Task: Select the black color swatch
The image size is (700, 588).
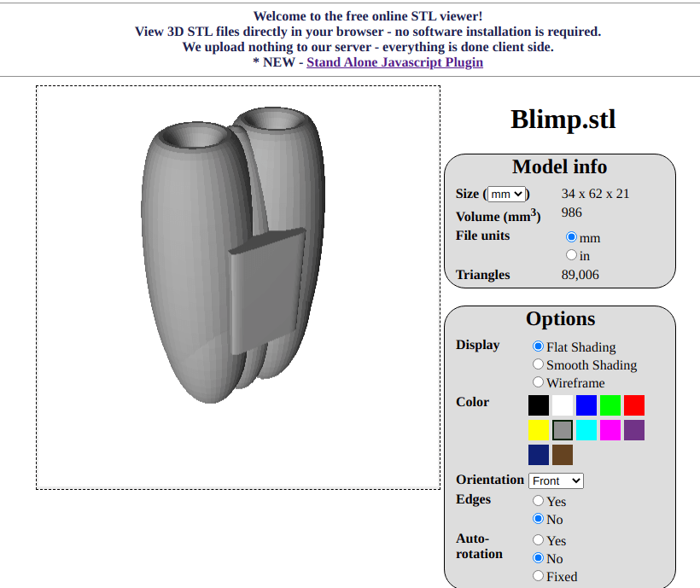Action: [x=539, y=405]
